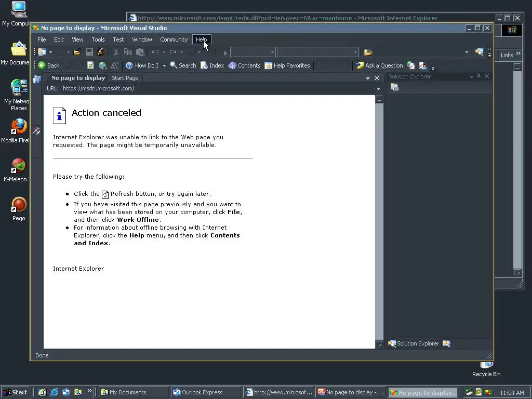Expand the URL address dropdown arrow

[x=378, y=89]
